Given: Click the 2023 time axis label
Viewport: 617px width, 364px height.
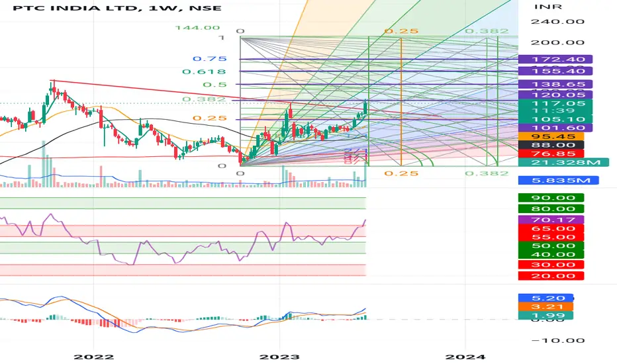Looking at the screenshot, I should pyautogui.click(x=280, y=357).
